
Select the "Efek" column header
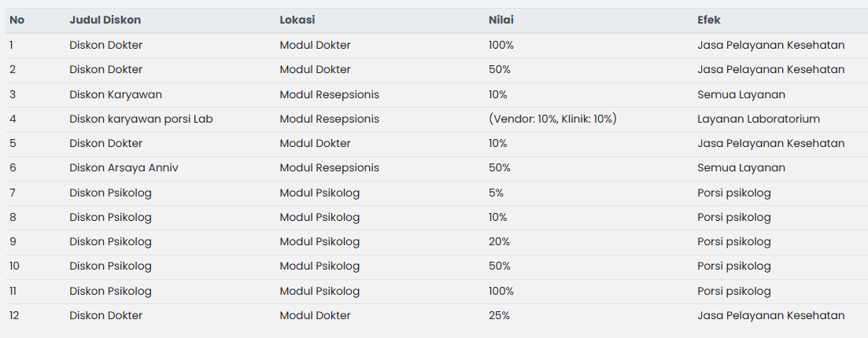tap(708, 20)
